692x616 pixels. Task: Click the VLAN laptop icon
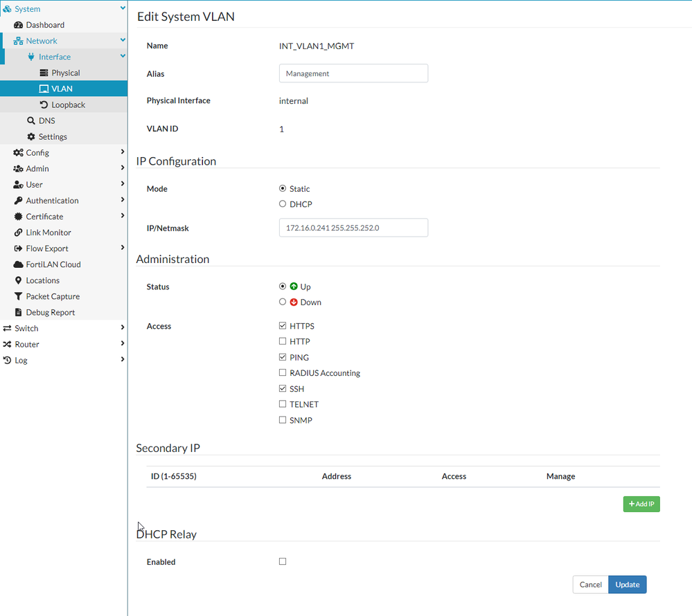coord(44,89)
